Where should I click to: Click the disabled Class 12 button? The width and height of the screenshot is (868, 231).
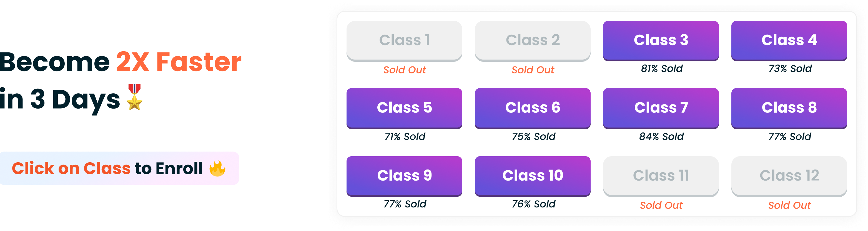click(x=789, y=176)
